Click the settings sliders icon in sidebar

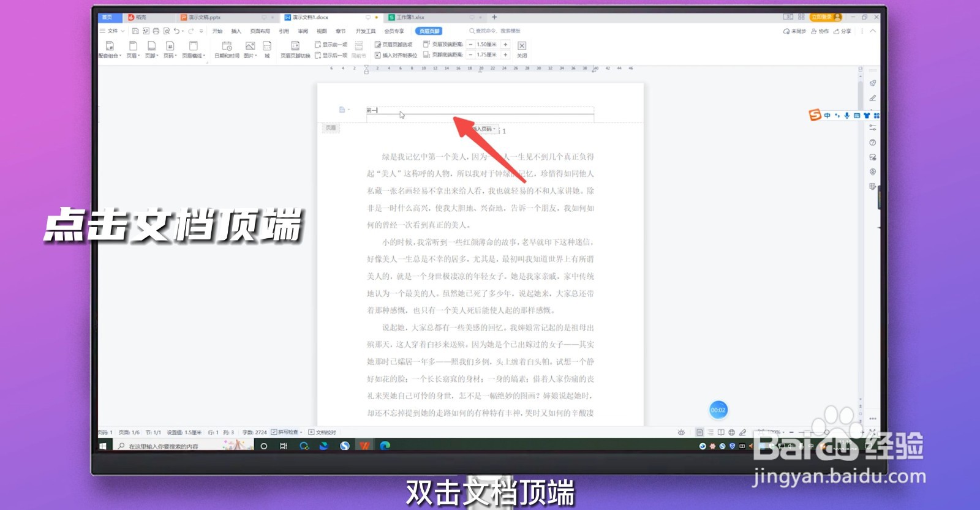pyautogui.click(x=872, y=127)
